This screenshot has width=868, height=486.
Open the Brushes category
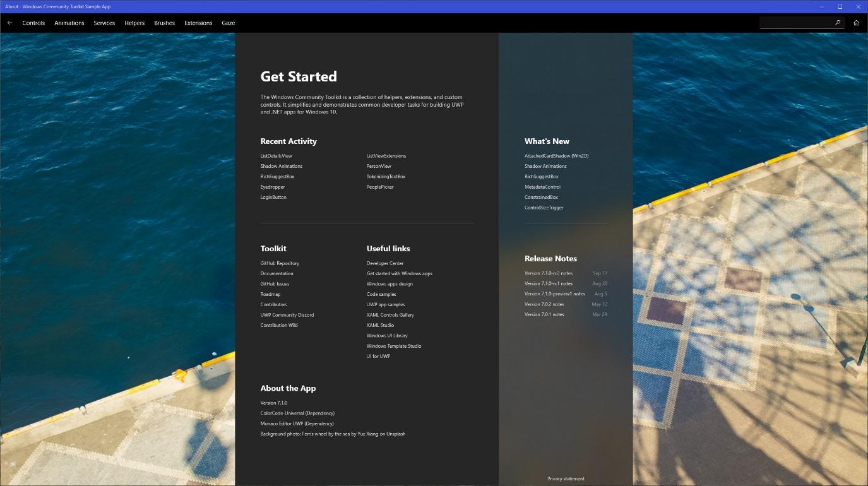164,23
